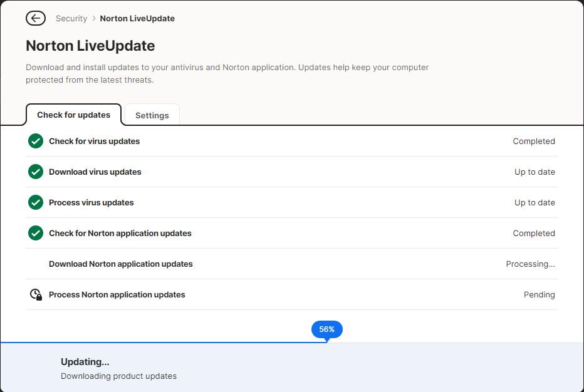Click the pending clock icon for Process Norton updates
This screenshot has height=392, width=584.
(x=36, y=294)
